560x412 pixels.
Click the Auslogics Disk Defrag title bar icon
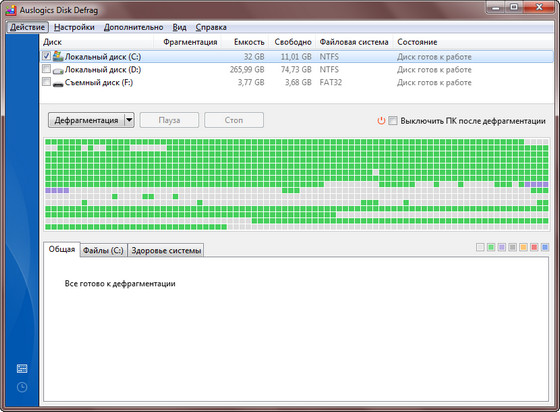(11, 10)
